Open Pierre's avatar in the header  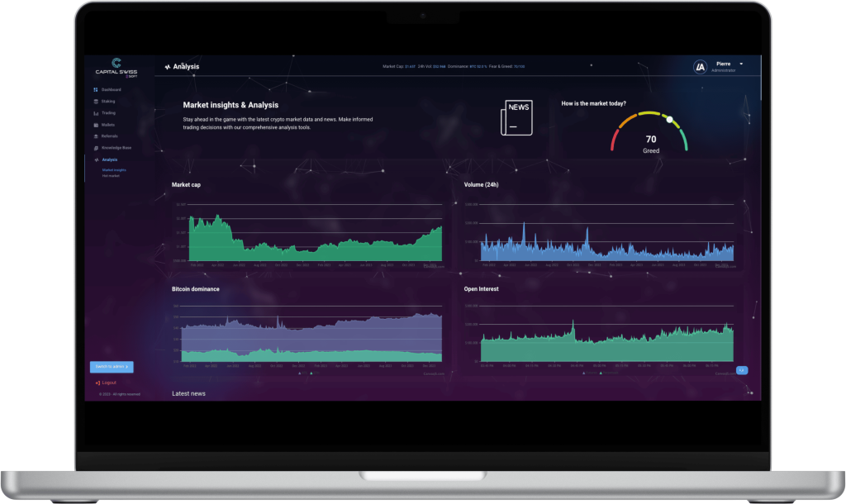pos(700,66)
